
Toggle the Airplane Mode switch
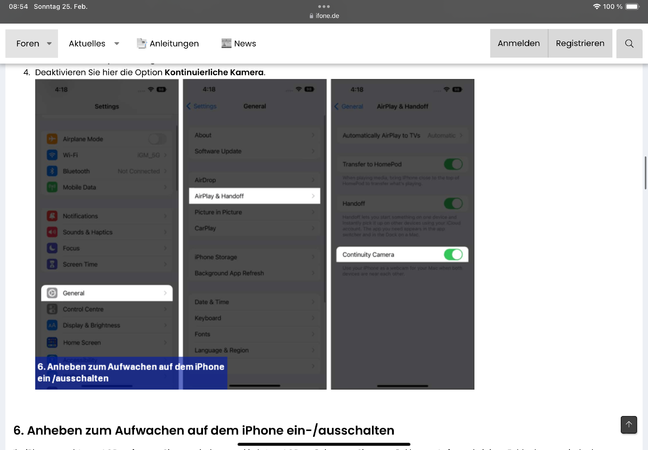pos(157,139)
